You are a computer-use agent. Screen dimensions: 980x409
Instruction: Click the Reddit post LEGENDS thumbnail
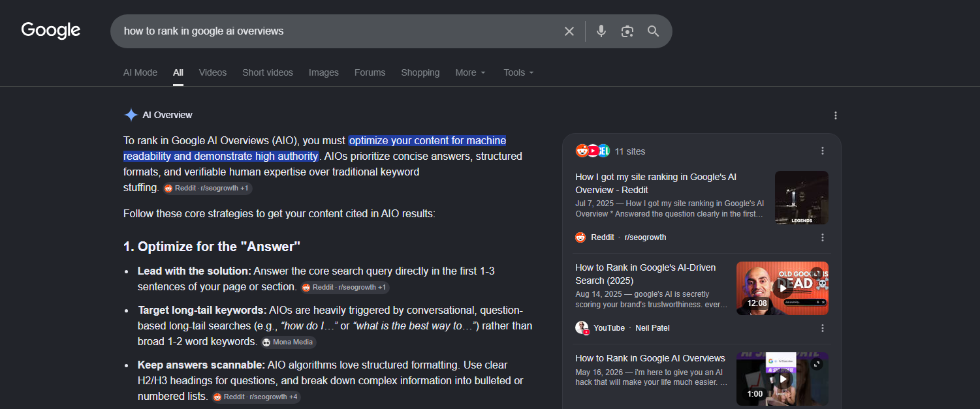(x=802, y=198)
